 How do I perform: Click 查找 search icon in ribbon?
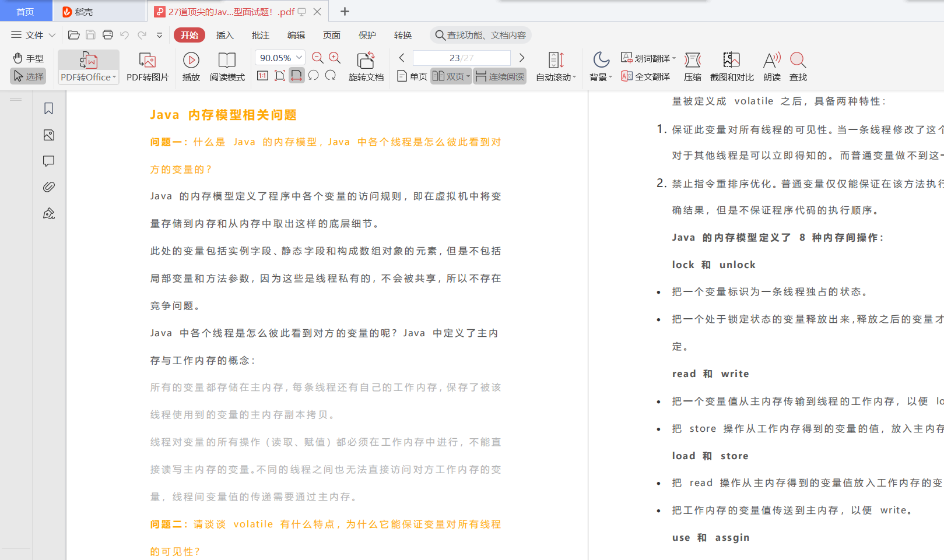(x=798, y=67)
